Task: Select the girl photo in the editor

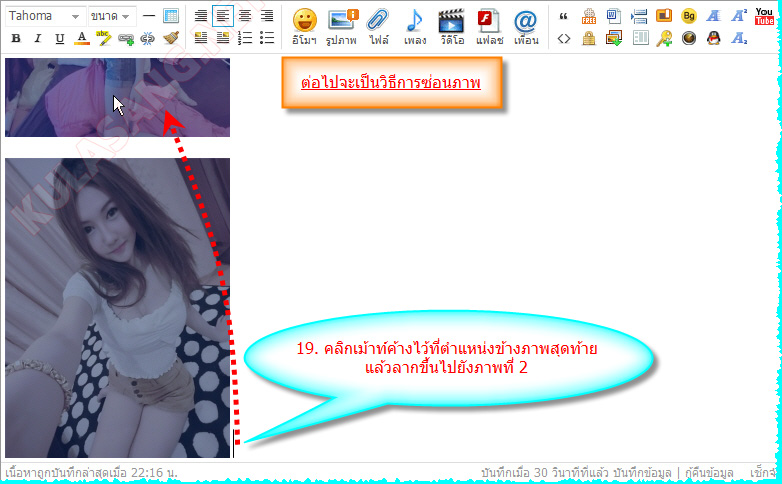Action: point(117,308)
